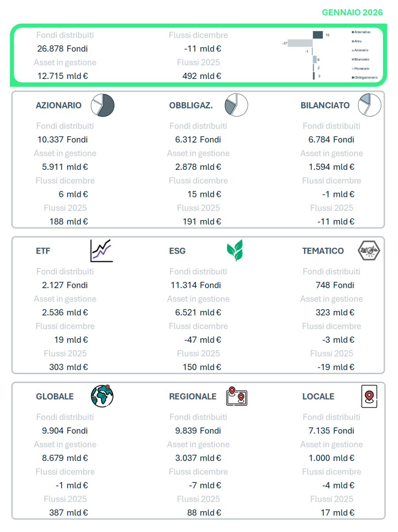Select the TEMATICO section title
This screenshot has height=532, width=398.
(323, 251)
